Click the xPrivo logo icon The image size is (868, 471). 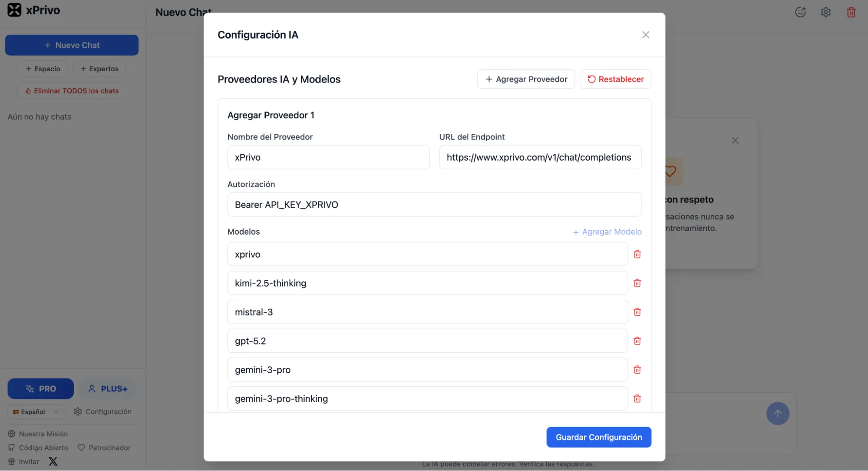(14, 10)
